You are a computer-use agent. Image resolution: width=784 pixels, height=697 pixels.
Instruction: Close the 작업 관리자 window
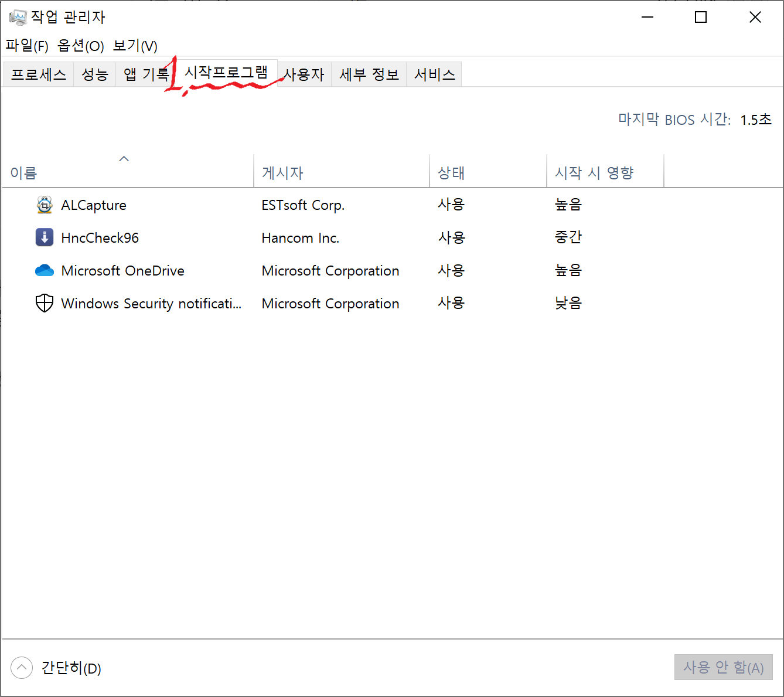(x=755, y=18)
